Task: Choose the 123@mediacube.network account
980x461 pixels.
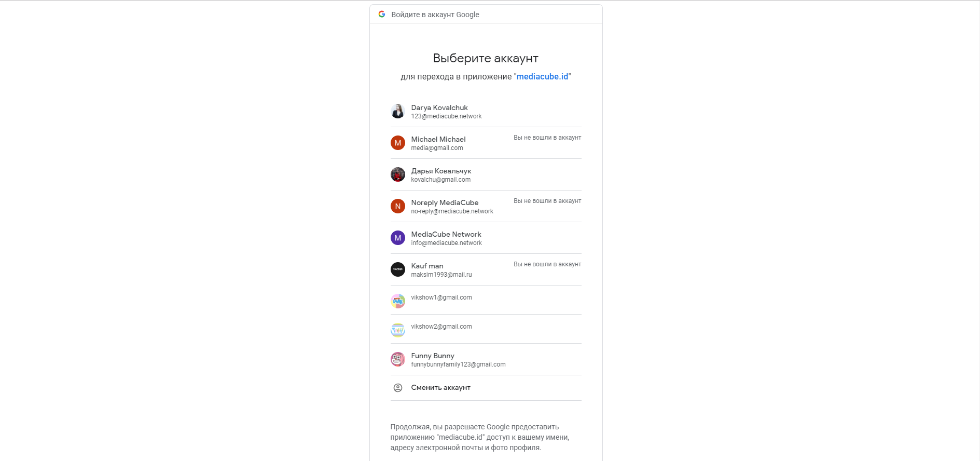Action: 486,112
